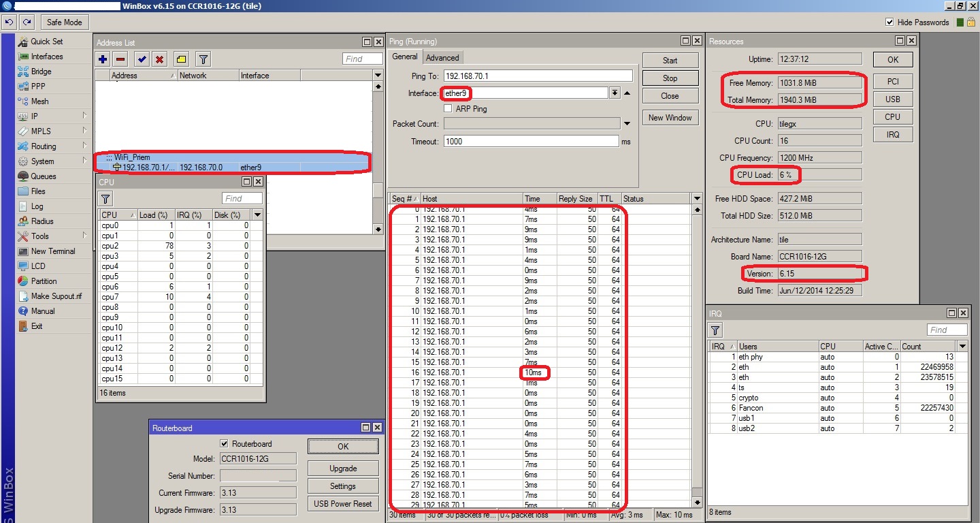
Task: Click the Undo arrow in top toolbar
Action: tap(10, 22)
